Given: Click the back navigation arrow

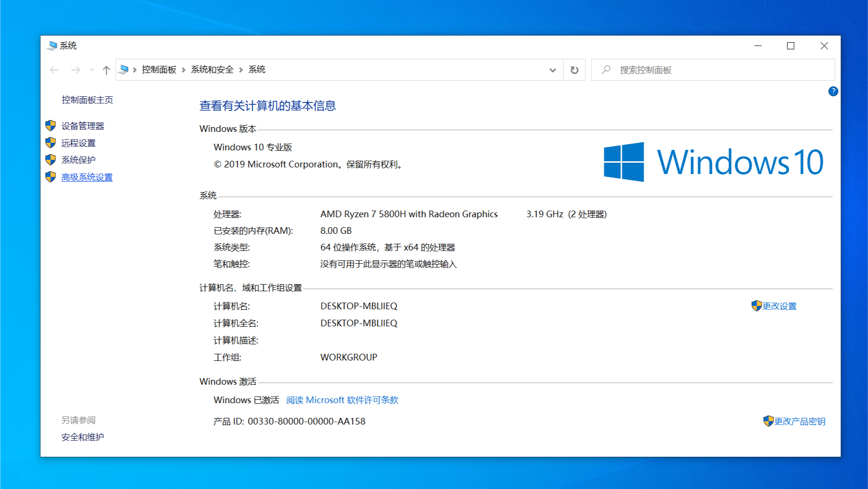Looking at the screenshot, I should [54, 70].
